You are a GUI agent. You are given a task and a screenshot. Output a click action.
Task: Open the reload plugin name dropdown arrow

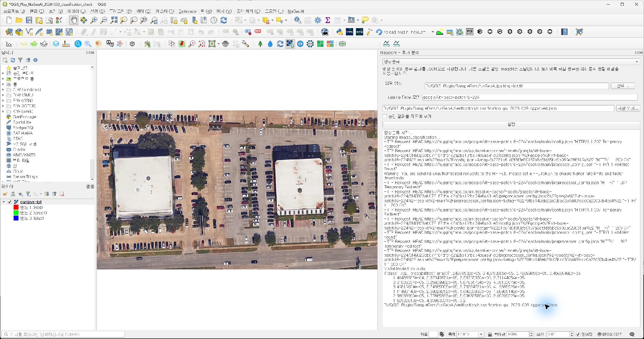pos(433,32)
